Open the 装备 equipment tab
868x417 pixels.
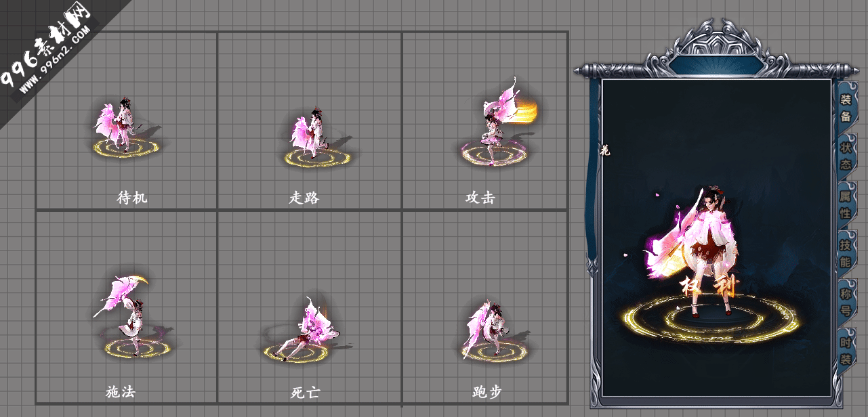pos(846,108)
